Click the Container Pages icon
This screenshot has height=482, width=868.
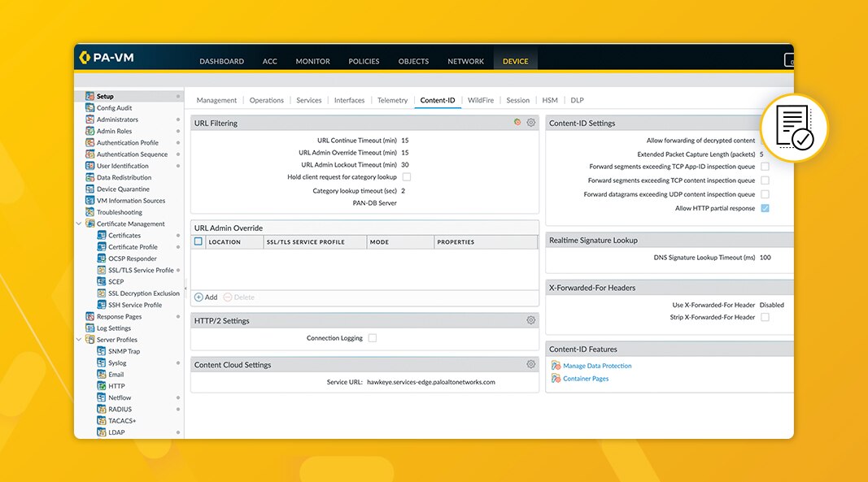[x=556, y=379]
